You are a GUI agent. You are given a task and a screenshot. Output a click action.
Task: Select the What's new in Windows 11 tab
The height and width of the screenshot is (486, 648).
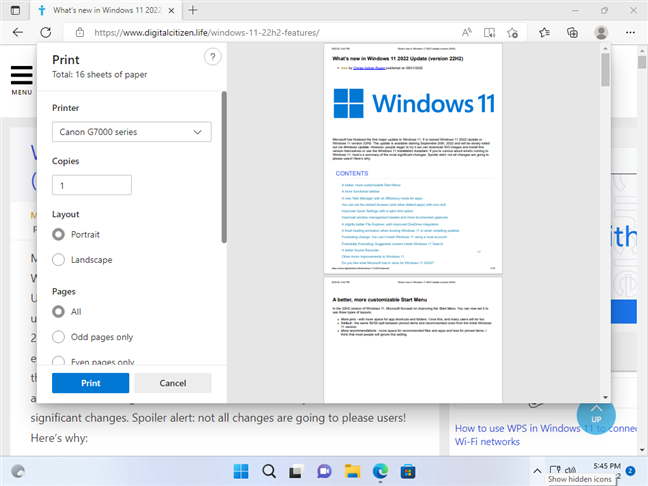click(107, 10)
